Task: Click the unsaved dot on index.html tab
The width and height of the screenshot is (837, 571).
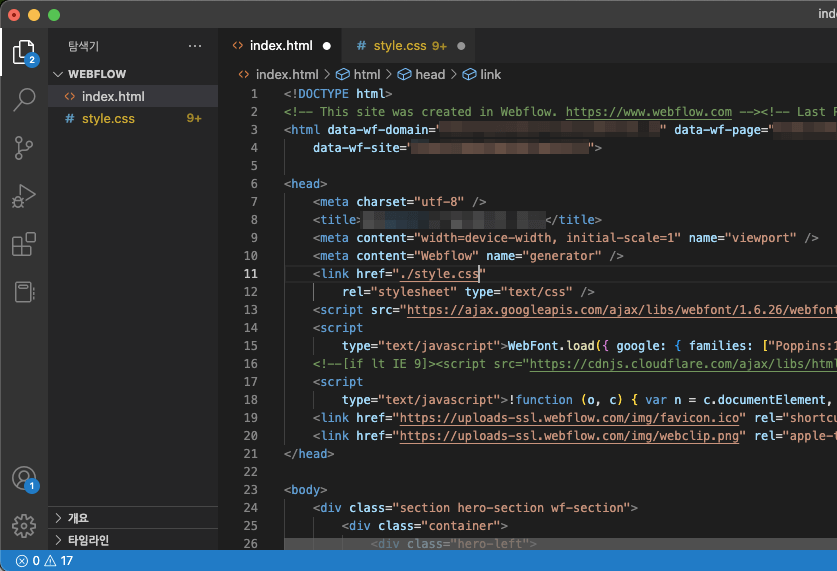Action: pos(327,46)
